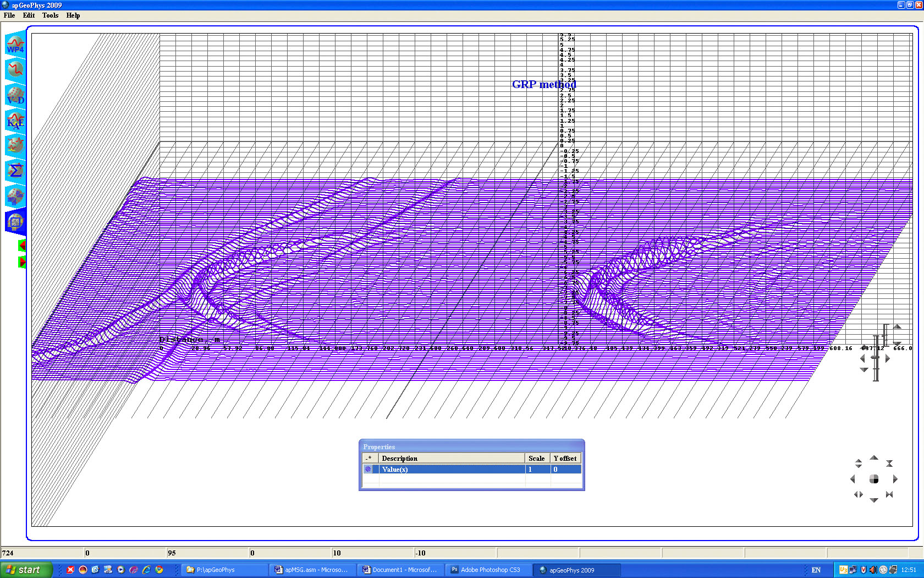Expand horizontally using the left-right arrows icon
The height and width of the screenshot is (578, 924).
click(x=859, y=495)
